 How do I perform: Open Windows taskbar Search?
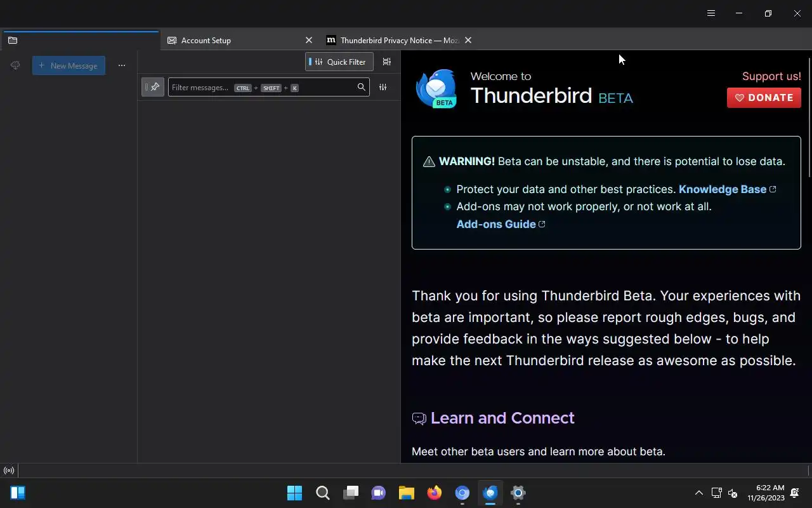[x=323, y=493]
